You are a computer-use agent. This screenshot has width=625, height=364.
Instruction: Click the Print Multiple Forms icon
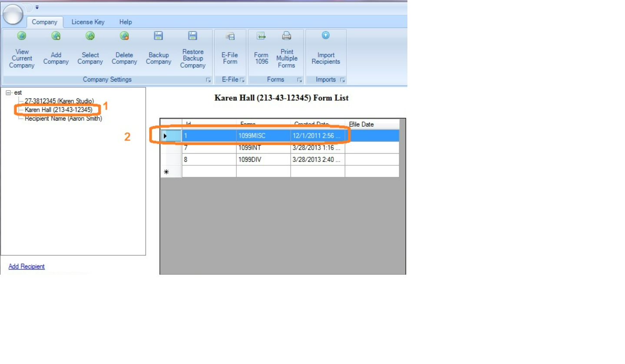[x=287, y=36]
